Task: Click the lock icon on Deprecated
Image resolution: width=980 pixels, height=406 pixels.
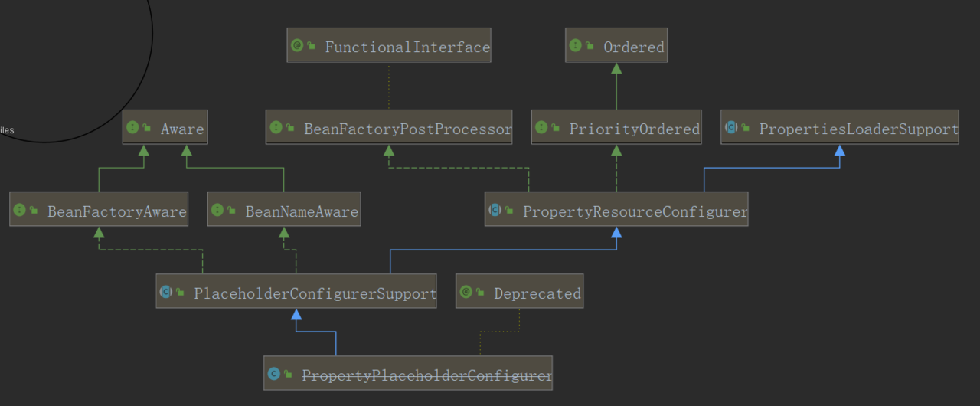Action: pos(481,292)
